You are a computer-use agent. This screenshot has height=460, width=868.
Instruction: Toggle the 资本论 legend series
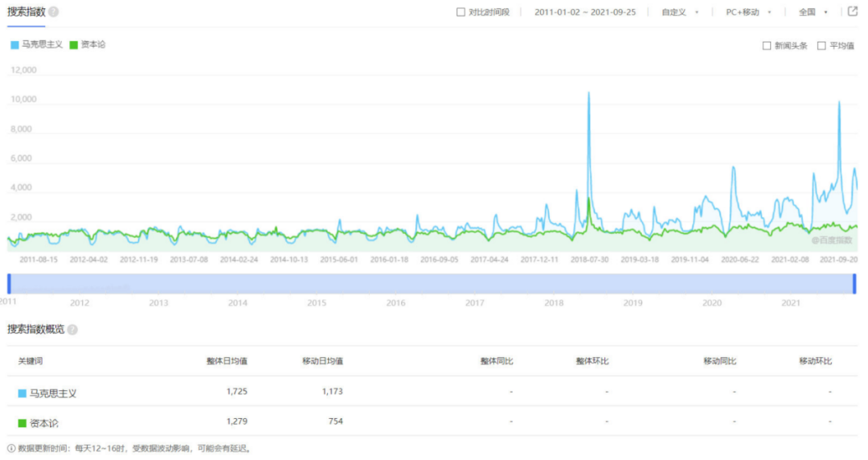(x=88, y=45)
